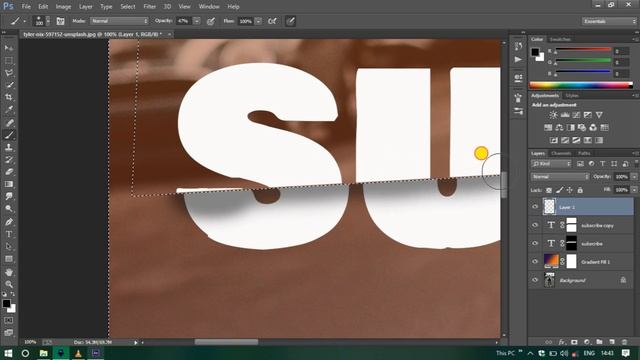Viewport: 640px width, 360px height.
Task: Add a layer style with fx icon
Action: pyautogui.click(x=562, y=342)
